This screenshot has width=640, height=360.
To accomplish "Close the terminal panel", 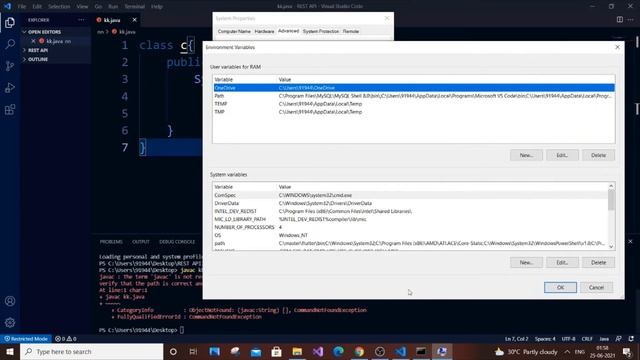I will (630, 242).
